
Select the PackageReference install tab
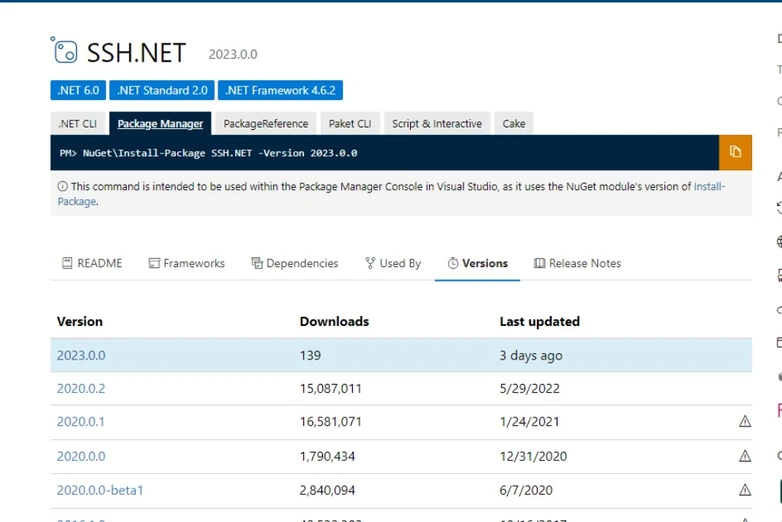(265, 124)
